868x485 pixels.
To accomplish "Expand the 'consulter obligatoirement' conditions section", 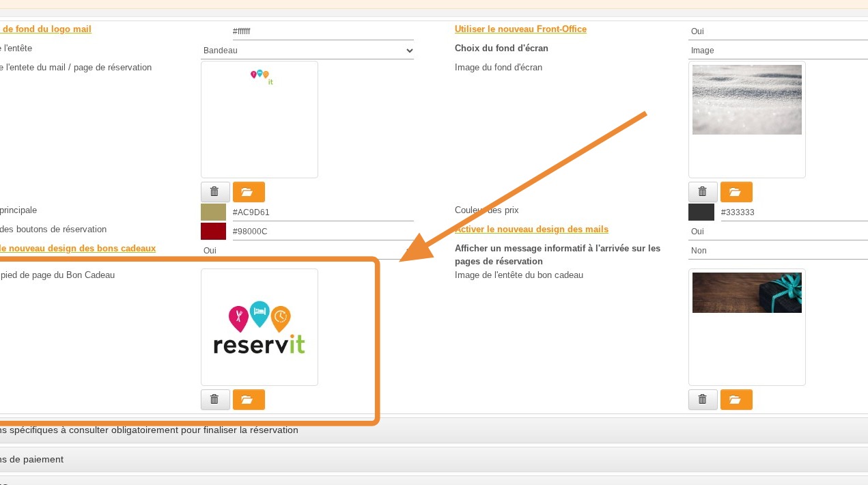I will click(x=434, y=430).
